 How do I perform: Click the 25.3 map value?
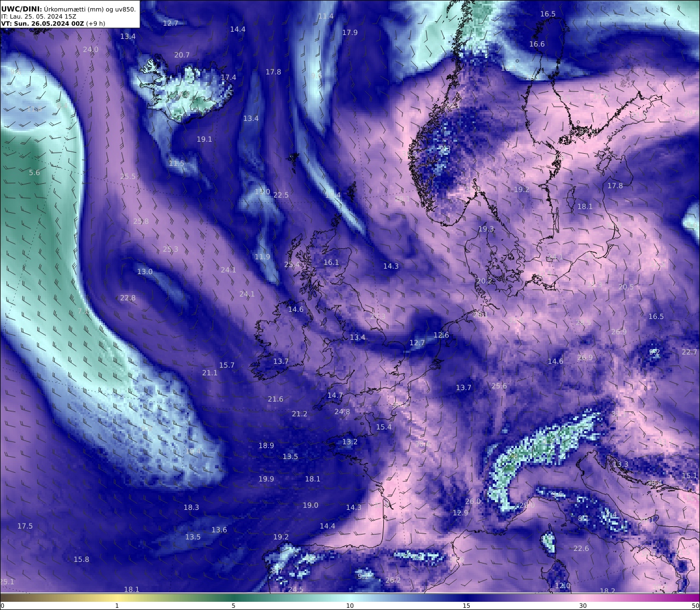tap(171, 249)
